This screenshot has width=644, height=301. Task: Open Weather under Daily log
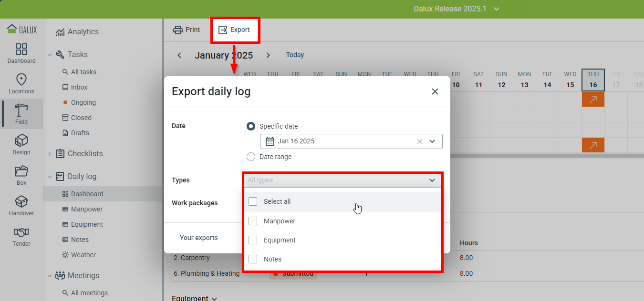pos(83,255)
